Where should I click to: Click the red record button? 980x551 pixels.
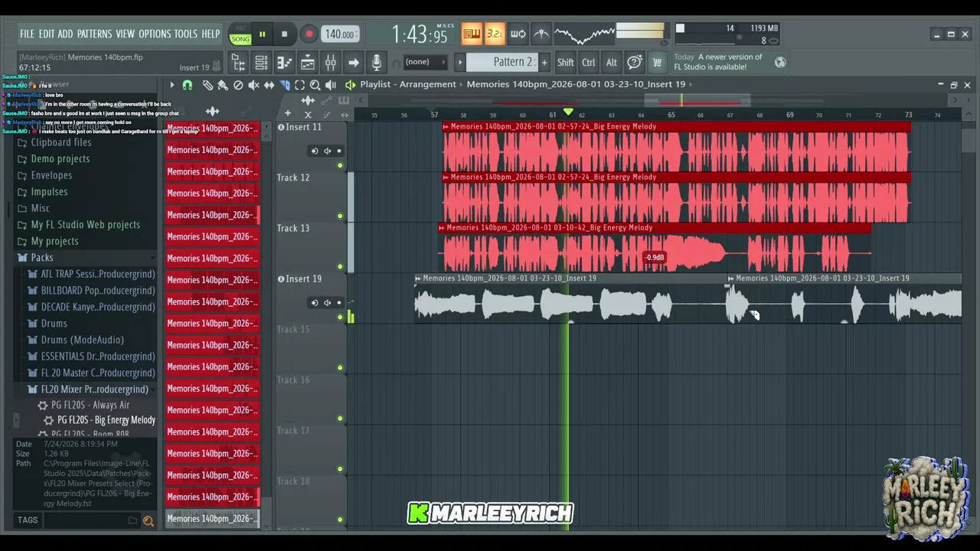pos(309,34)
